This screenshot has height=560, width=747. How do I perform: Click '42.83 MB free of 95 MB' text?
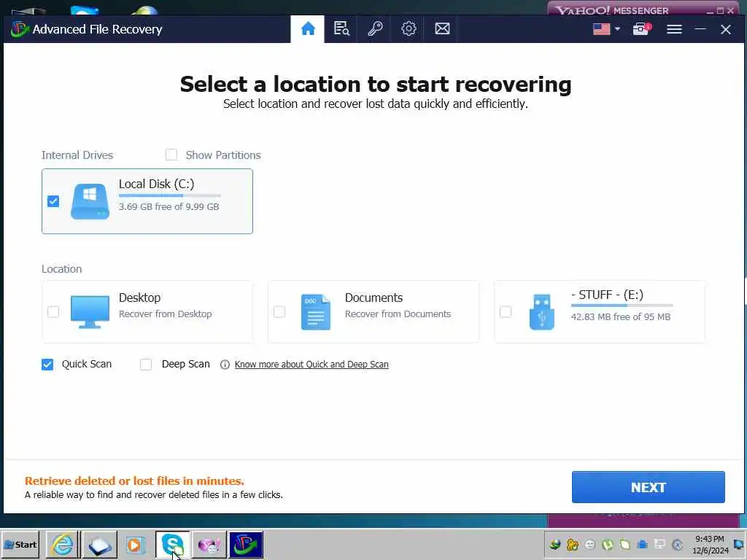tap(621, 316)
